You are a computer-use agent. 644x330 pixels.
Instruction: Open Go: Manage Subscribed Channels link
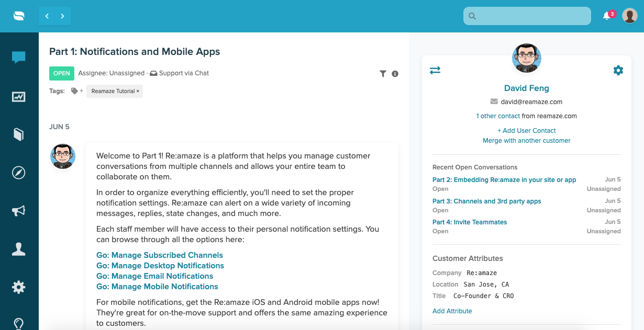160,255
